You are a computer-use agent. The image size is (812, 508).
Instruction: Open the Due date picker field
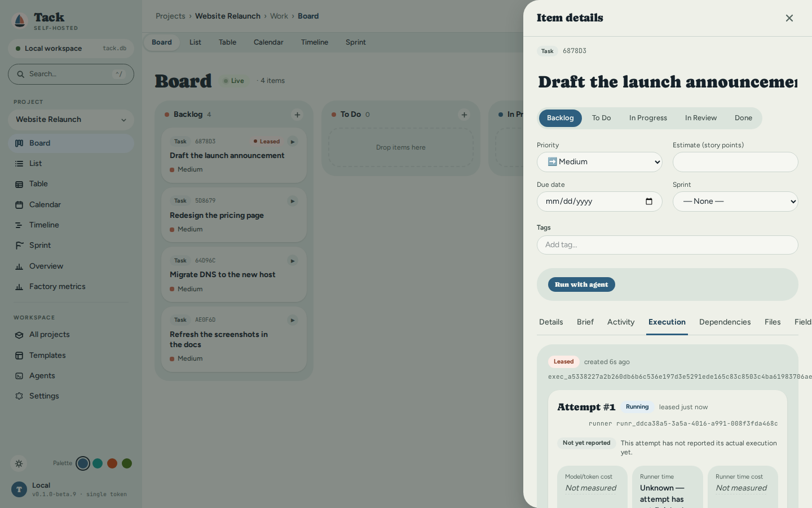(x=599, y=202)
